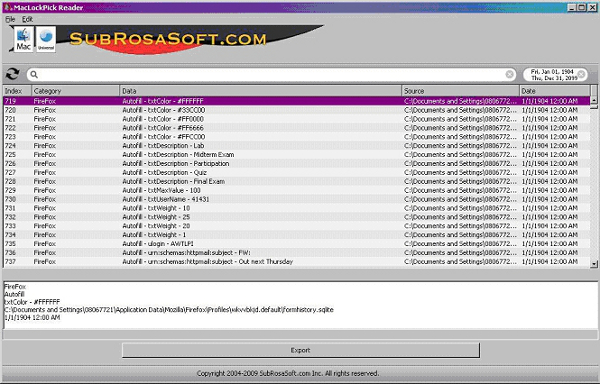Select the Mac platform icon
600x384 pixels.
(x=24, y=39)
